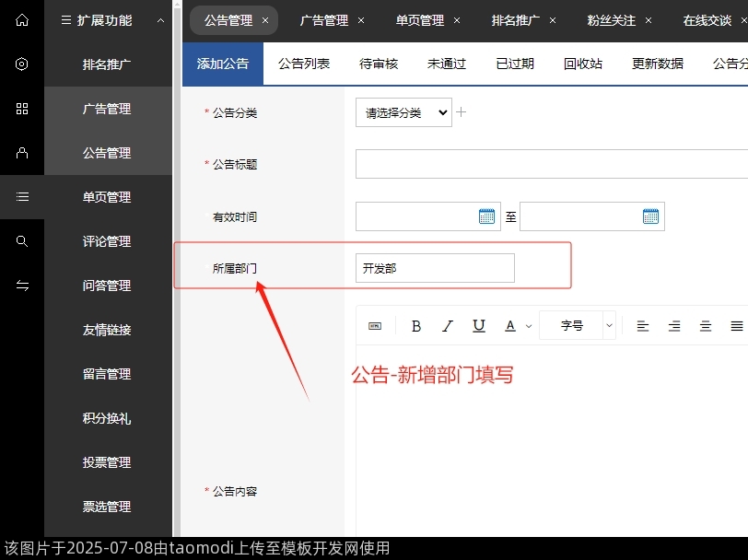
Task: Collapse the 扩展功能 menu section
Action: [x=160, y=20]
